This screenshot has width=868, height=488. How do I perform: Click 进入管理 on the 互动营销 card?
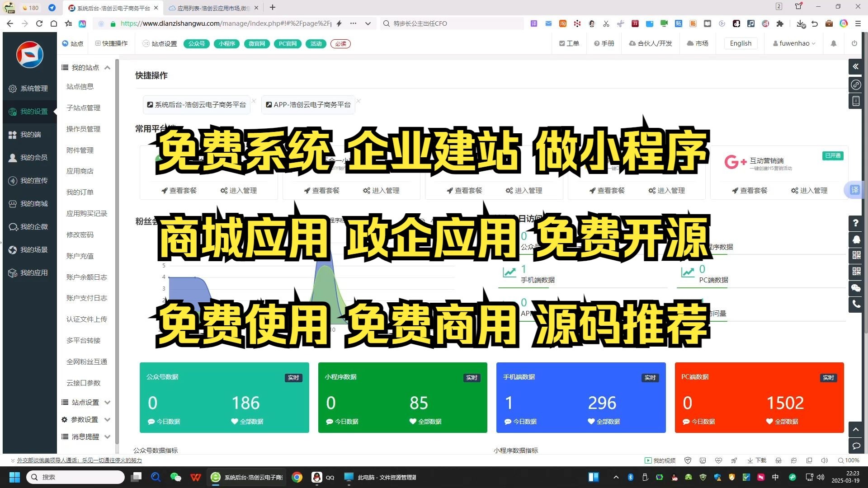[809, 191]
